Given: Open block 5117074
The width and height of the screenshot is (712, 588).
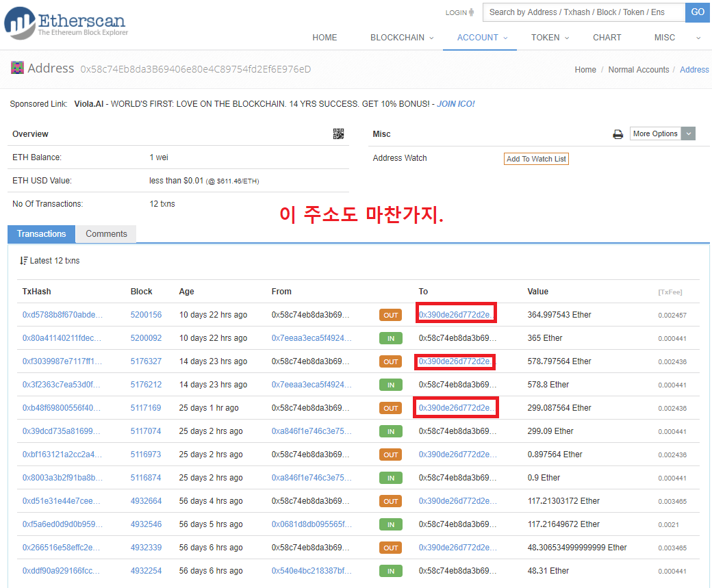Looking at the screenshot, I should (146, 431).
